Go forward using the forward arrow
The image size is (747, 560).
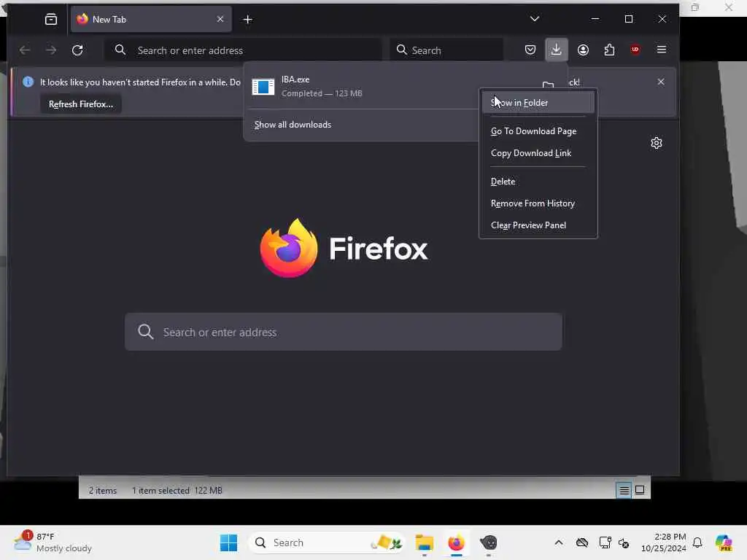coord(51,50)
